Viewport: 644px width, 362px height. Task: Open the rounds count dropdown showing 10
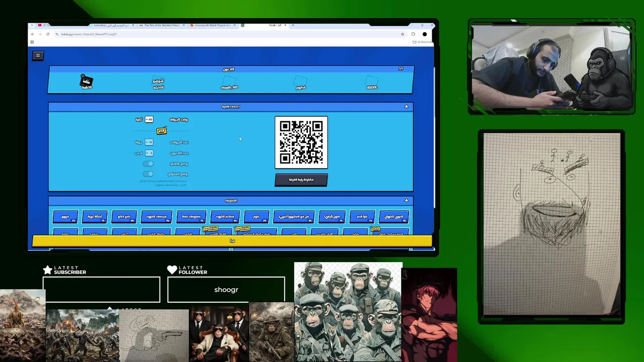[149, 142]
